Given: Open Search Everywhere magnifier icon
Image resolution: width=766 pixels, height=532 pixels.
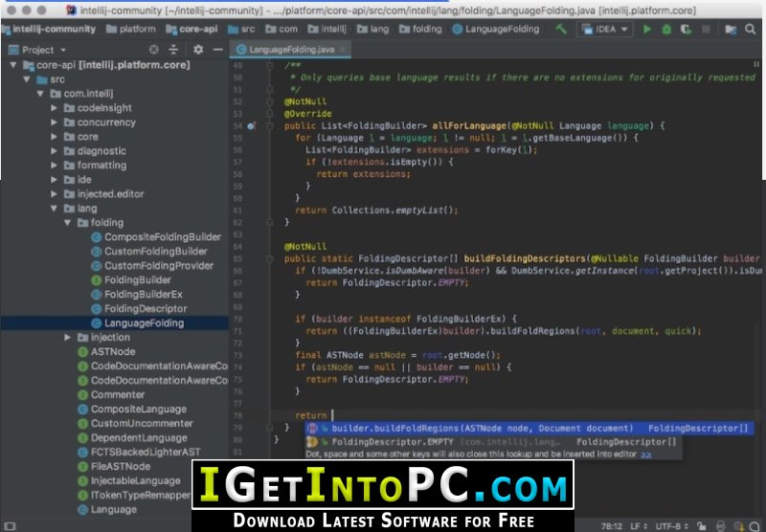Looking at the screenshot, I should pyautogui.click(x=751, y=30).
